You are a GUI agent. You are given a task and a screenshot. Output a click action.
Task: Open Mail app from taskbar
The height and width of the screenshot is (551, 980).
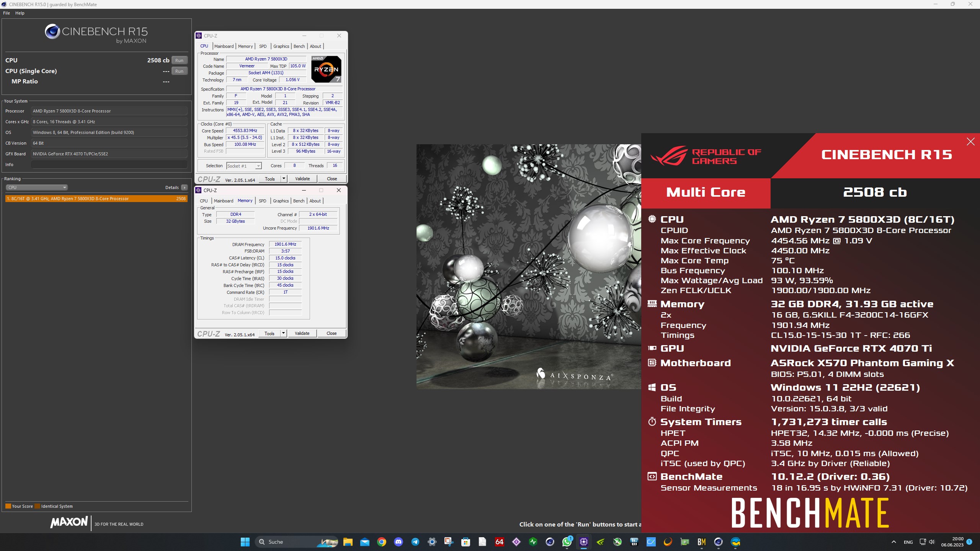365,542
